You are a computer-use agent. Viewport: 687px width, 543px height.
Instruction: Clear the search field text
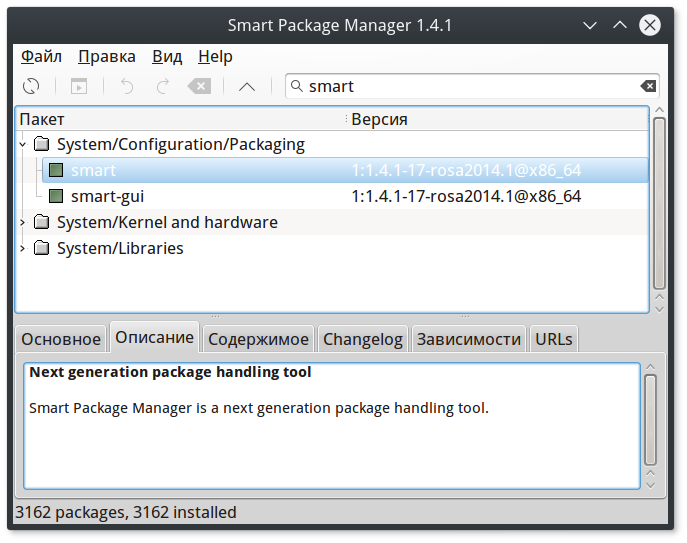point(648,87)
